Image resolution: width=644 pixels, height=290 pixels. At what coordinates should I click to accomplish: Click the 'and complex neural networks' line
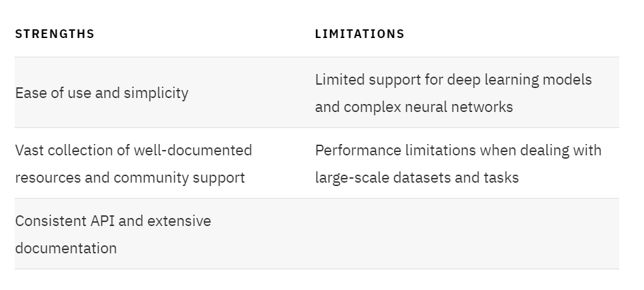pos(414,107)
